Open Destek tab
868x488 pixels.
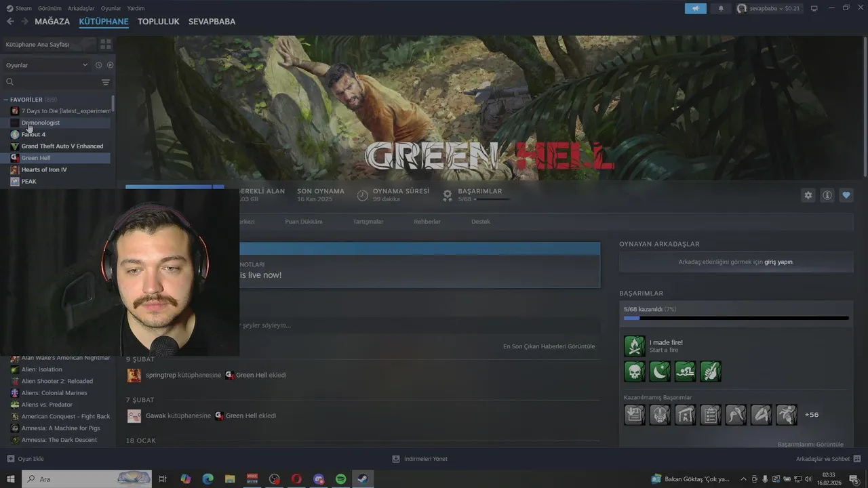(x=481, y=222)
